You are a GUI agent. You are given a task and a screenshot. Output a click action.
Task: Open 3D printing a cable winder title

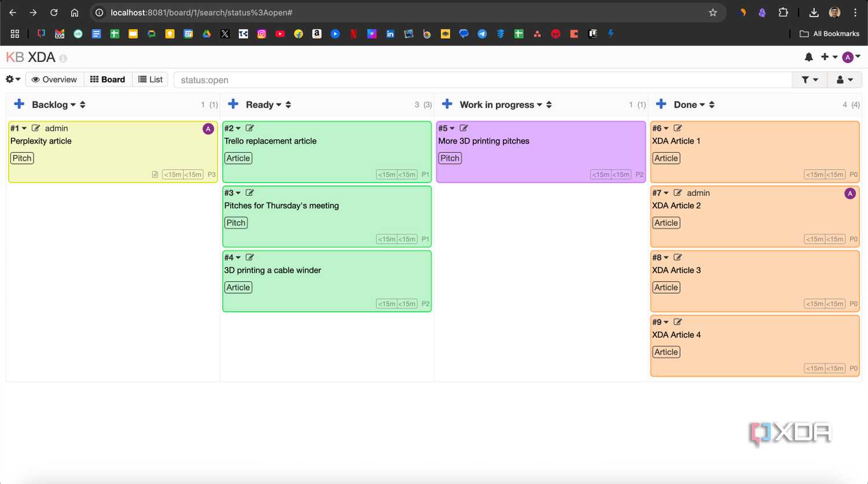273,270
